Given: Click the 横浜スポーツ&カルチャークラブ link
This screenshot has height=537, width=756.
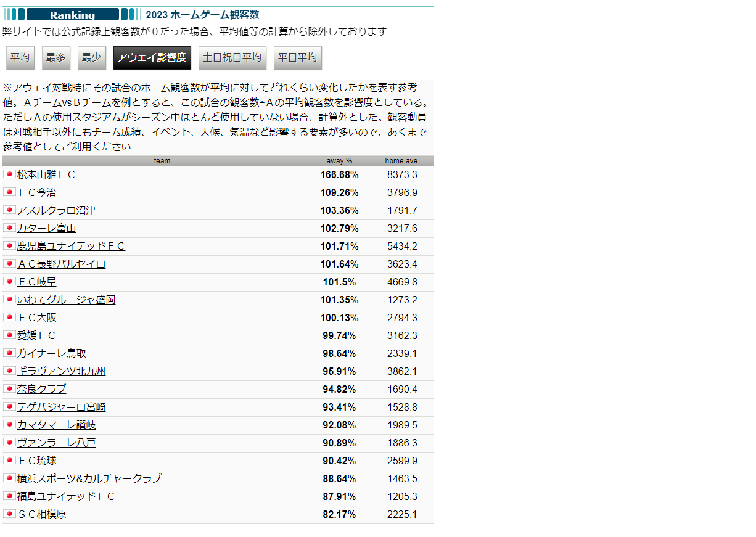Looking at the screenshot, I should coord(89,478).
